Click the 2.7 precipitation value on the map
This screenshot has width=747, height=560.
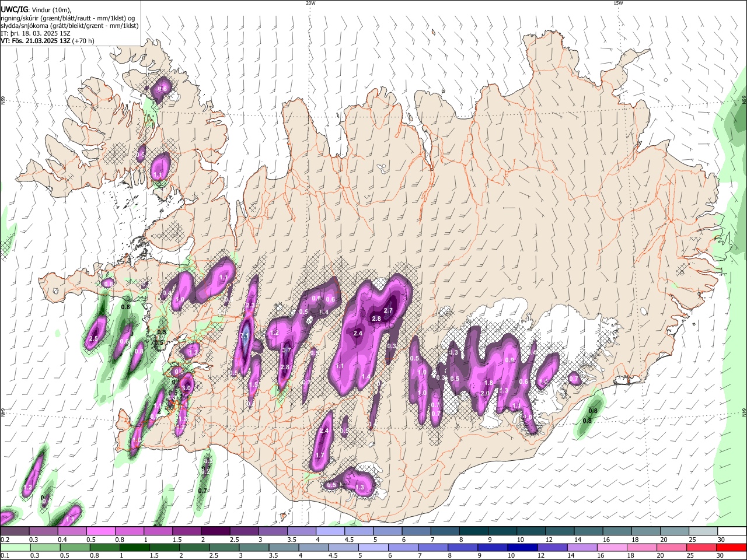[x=388, y=311]
